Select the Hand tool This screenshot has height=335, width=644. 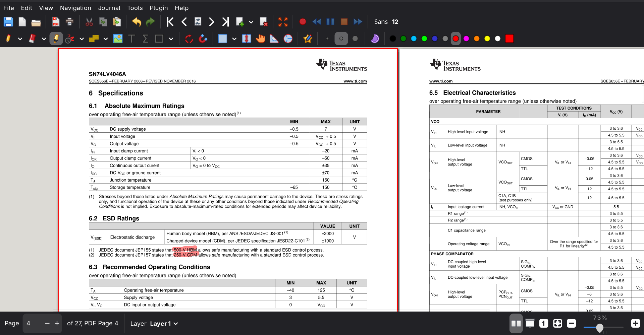pyautogui.click(x=260, y=39)
